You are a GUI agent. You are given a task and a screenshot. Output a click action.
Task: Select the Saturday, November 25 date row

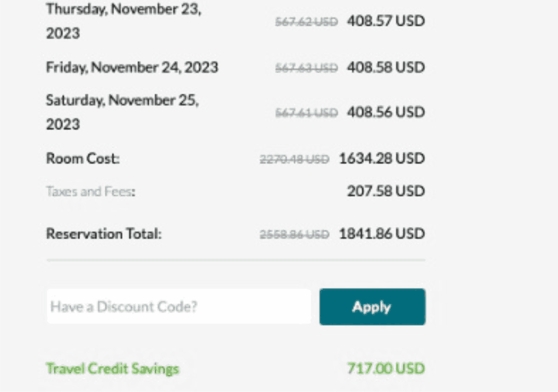tap(122, 112)
